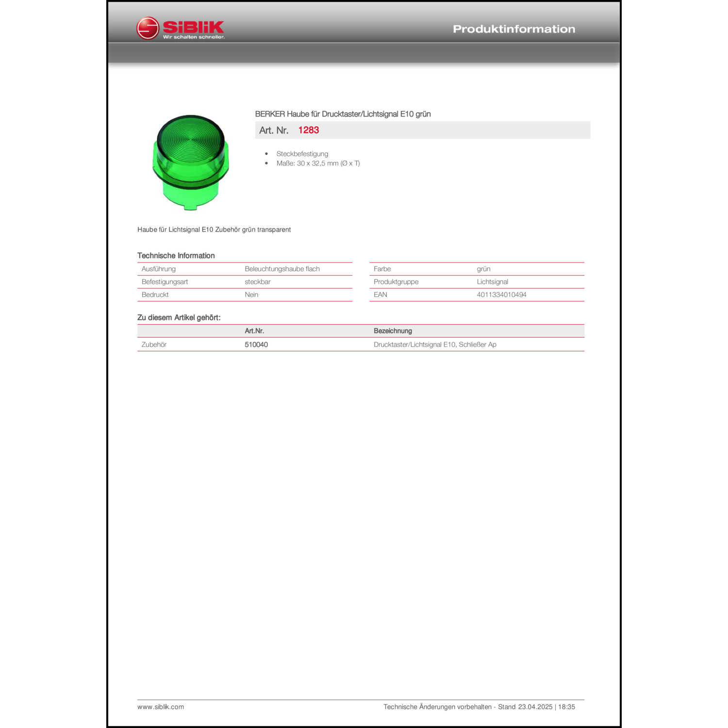The height and width of the screenshot is (728, 728).
Task: Click the BERKER Haube product title
Action: 343,114
